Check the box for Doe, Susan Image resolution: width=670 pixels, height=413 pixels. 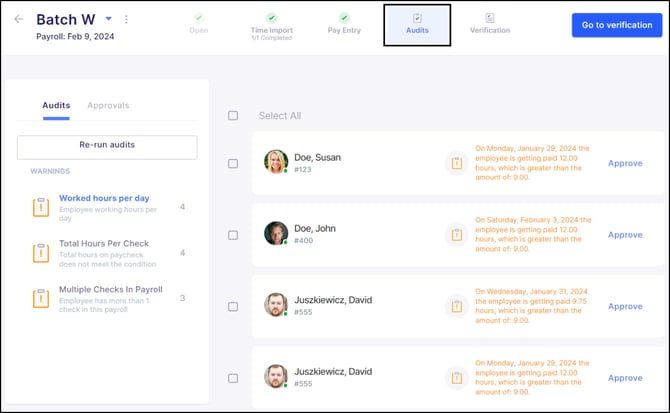coord(233,164)
